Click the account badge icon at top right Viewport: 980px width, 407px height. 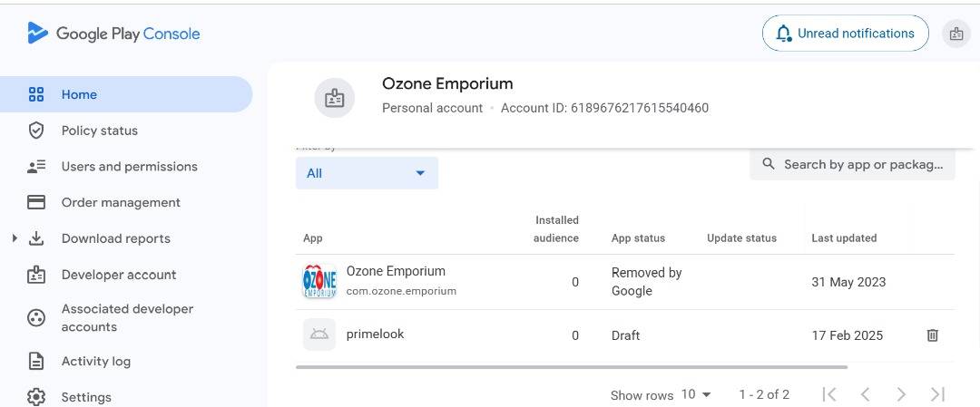(956, 34)
